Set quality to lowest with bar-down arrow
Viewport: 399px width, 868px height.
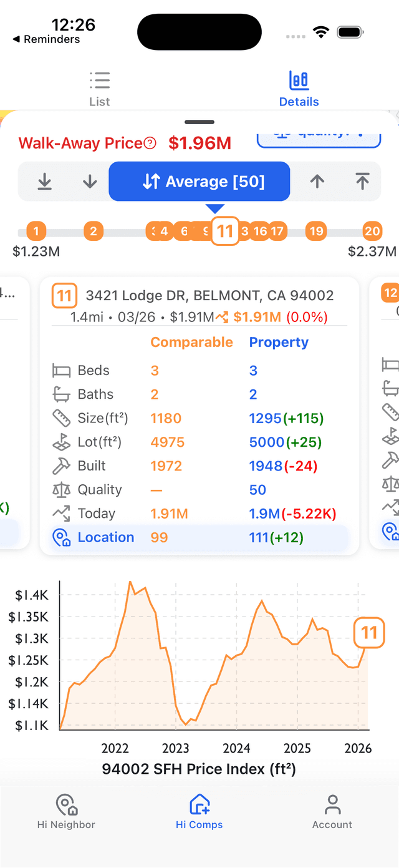[x=44, y=182]
